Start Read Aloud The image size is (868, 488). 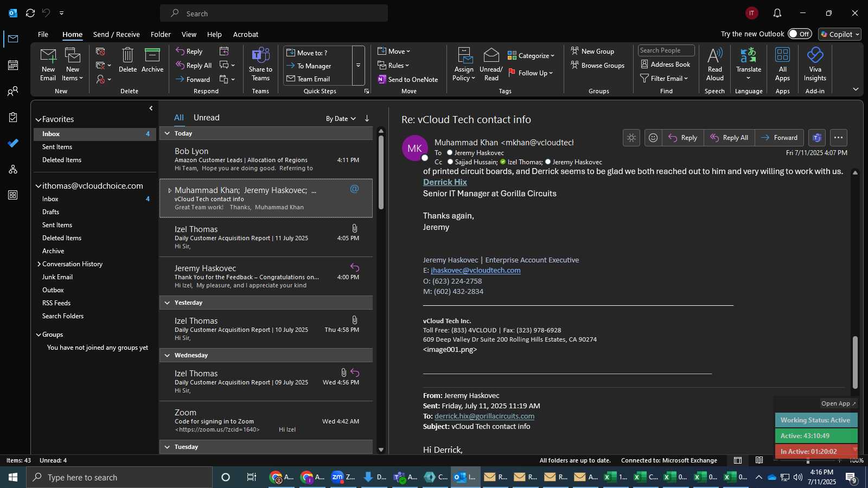point(715,64)
